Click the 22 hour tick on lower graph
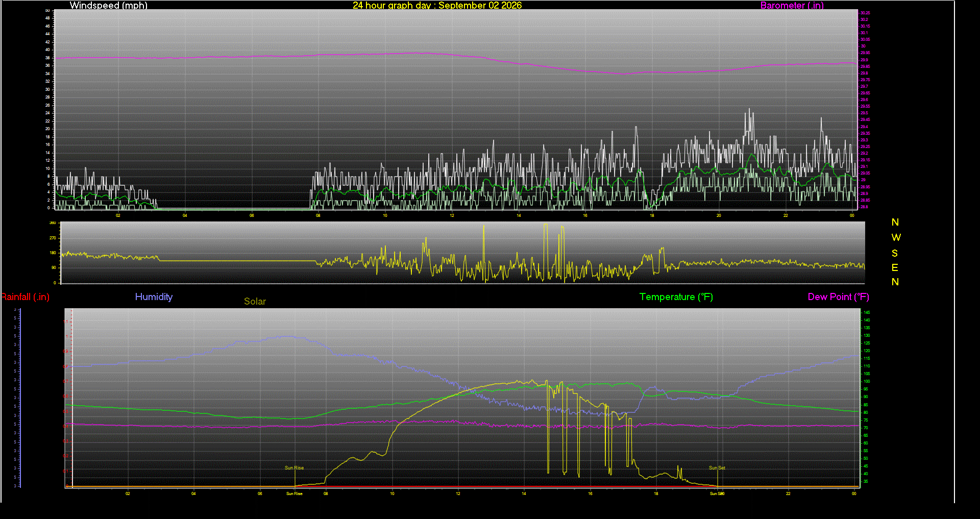Image resolution: width=980 pixels, height=519 pixels. click(788, 493)
